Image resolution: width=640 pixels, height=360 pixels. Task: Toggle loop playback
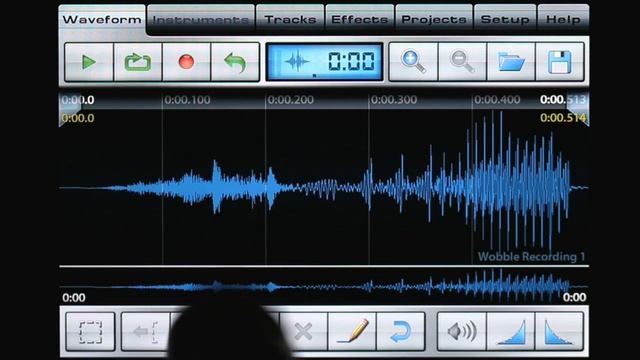(x=138, y=62)
